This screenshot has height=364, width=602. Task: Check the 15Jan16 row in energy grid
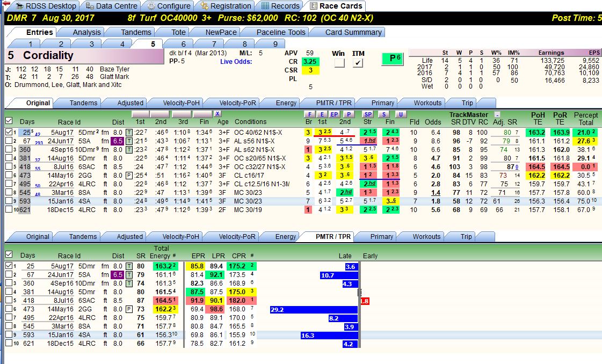point(9,334)
